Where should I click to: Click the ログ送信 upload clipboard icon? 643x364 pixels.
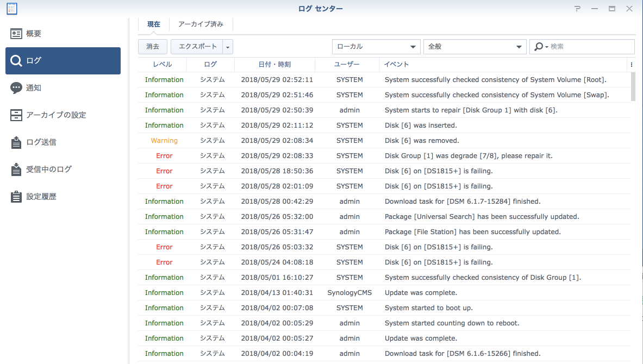pos(17,142)
